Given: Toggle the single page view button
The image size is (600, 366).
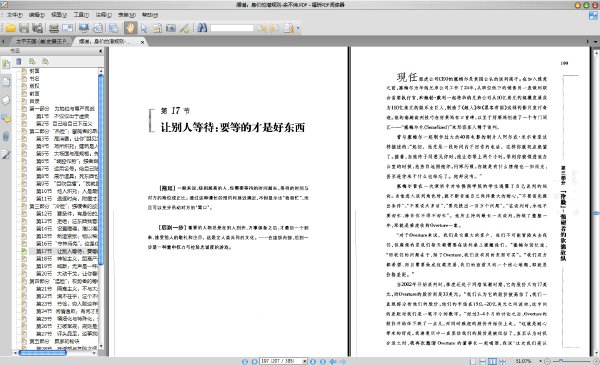Looking at the screenshot, I should pos(473,361).
